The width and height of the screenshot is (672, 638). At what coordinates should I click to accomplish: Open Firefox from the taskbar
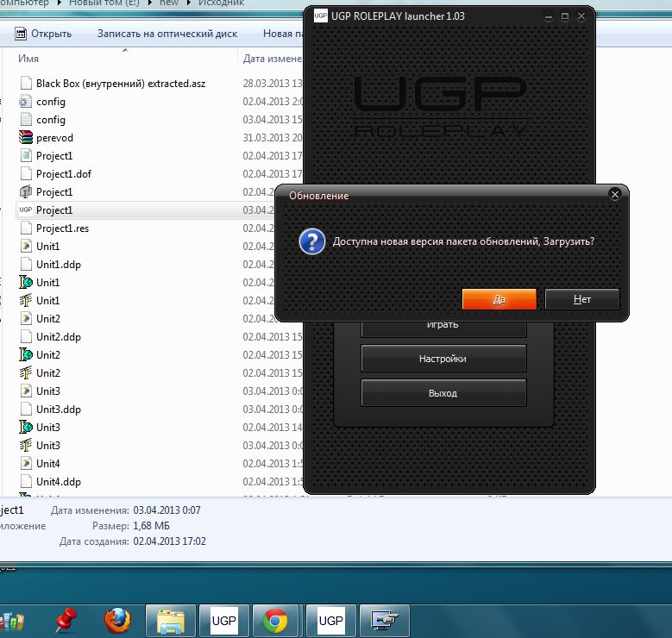117,621
